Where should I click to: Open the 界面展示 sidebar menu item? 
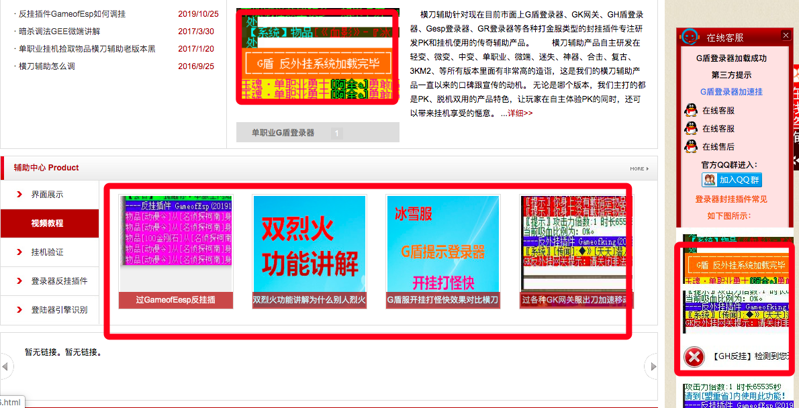(49, 195)
